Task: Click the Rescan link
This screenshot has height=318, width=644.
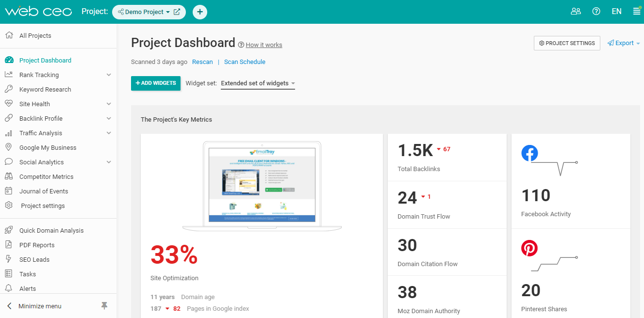Action: click(202, 62)
